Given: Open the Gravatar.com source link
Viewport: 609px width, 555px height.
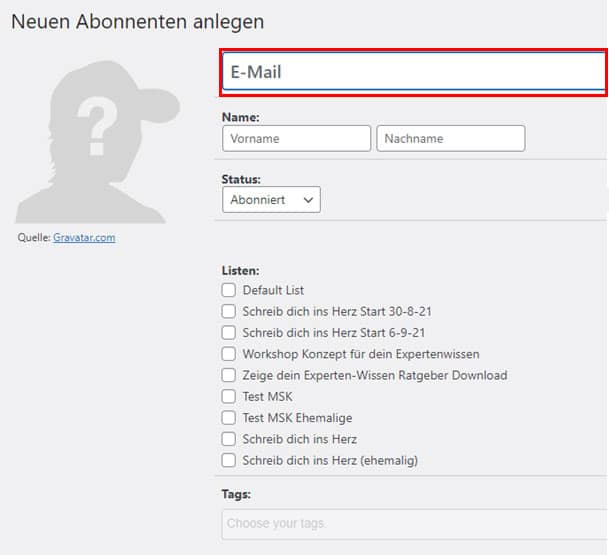Looking at the screenshot, I should click(x=84, y=238).
